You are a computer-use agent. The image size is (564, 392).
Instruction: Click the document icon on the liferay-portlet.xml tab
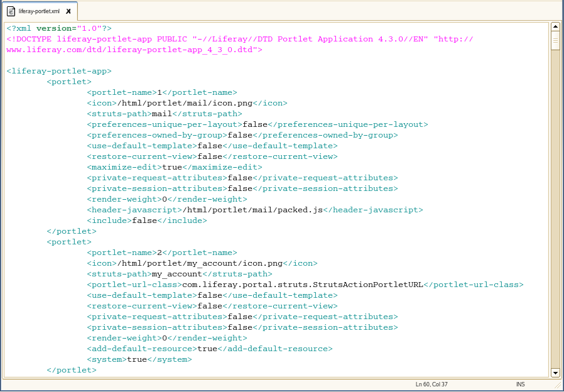10,11
